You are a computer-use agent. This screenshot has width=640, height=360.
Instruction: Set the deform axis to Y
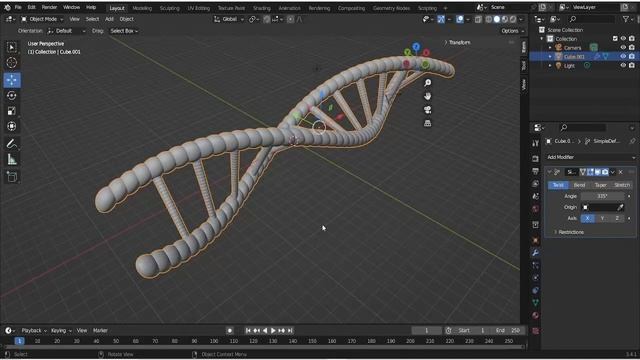pyautogui.click(x=602, y=219)
